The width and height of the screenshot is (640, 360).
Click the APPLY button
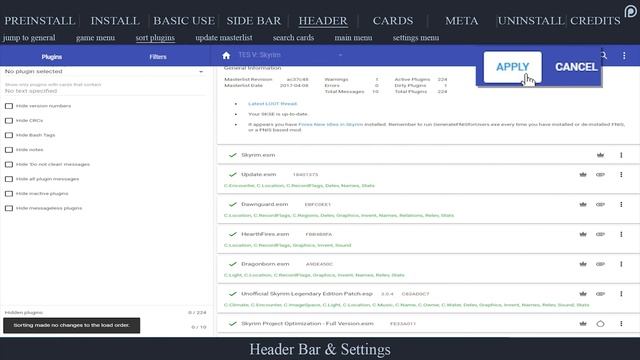[513, 67]
